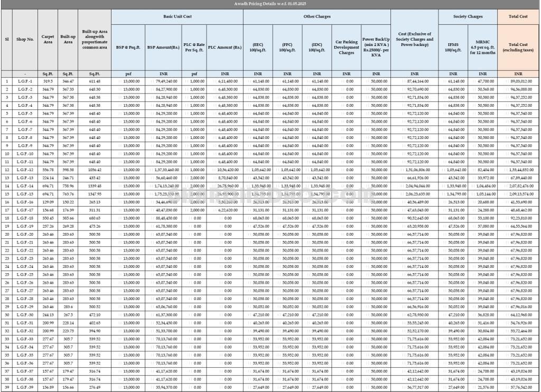Click total cost '2,09,13,574.00' for L.G.F.-15

(518, 194)
